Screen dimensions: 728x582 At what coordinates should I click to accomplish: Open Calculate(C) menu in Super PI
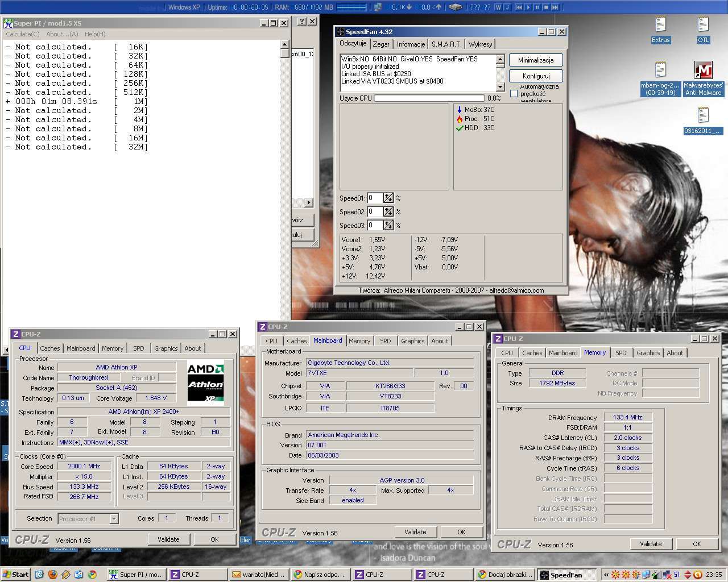pyautogui.click(x=23, y=34)
